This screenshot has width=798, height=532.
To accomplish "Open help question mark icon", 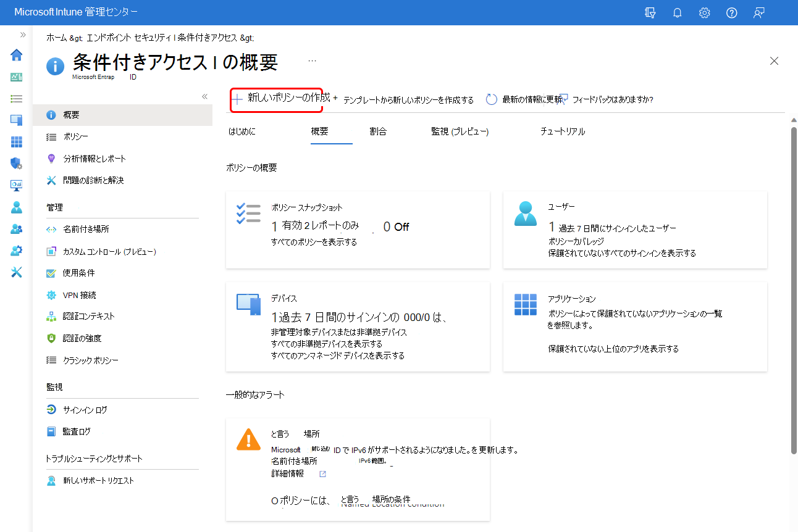I will [731, 12].
